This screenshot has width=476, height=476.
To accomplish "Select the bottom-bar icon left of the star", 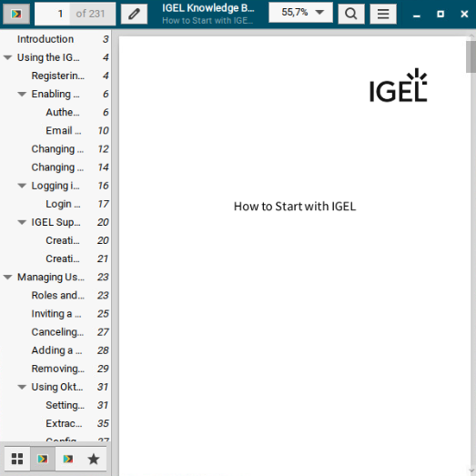I will tap(68, 459).
